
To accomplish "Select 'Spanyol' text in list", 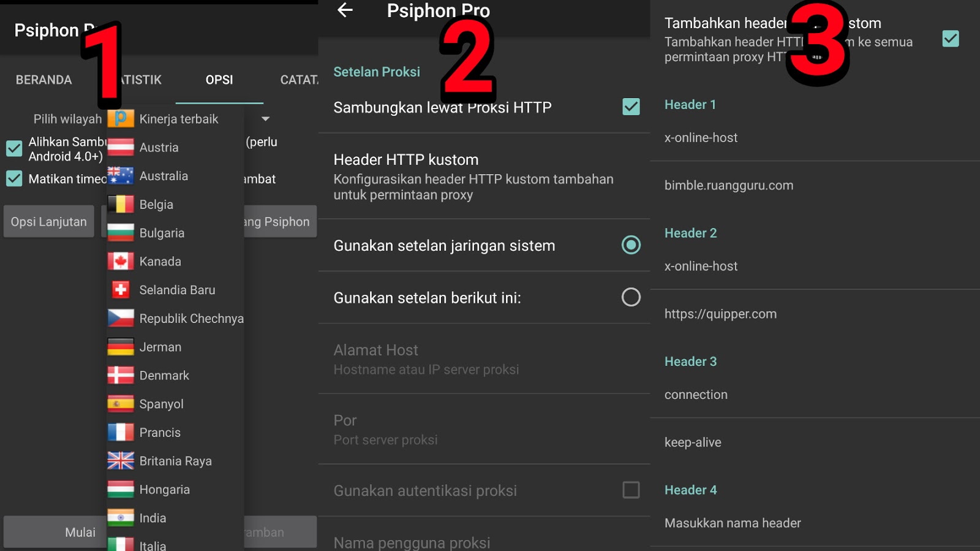I will 162,404.
